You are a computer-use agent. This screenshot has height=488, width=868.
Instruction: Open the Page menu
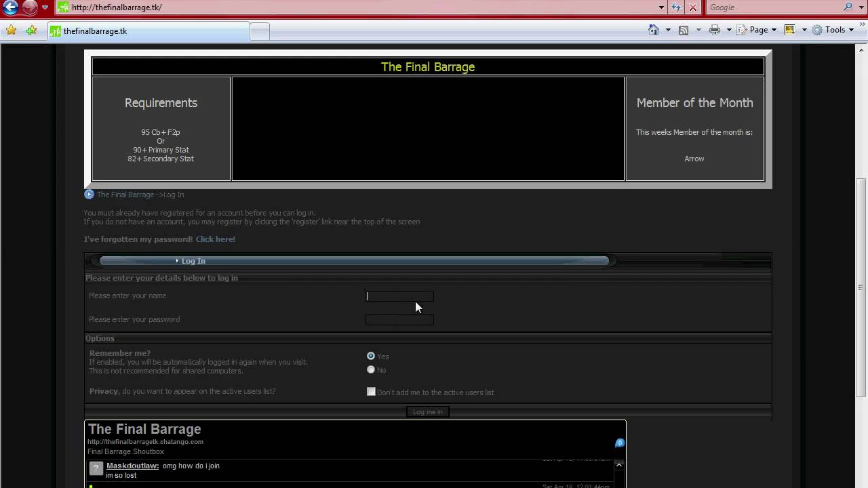click(x=757, y=30)
